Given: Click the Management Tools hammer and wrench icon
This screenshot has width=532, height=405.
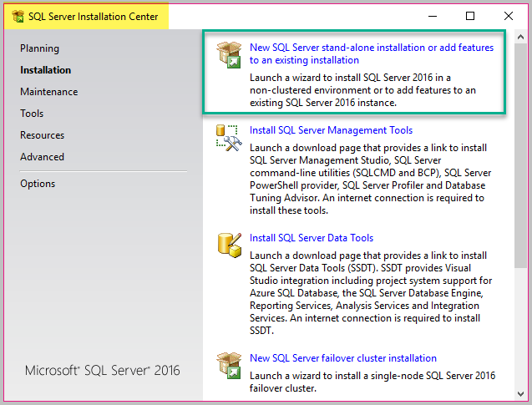Looking at the screenshot, I should [229, 138].
